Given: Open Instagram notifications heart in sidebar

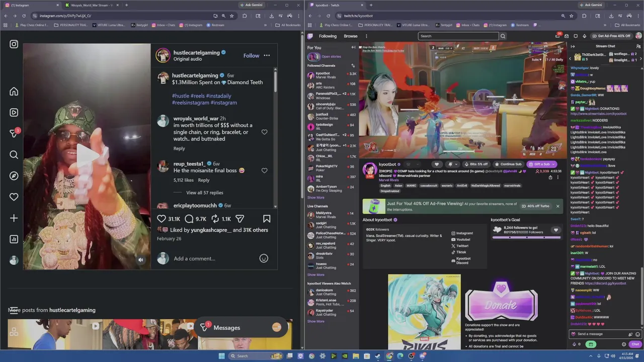Looking at the screenshot, I should [14, 197].
